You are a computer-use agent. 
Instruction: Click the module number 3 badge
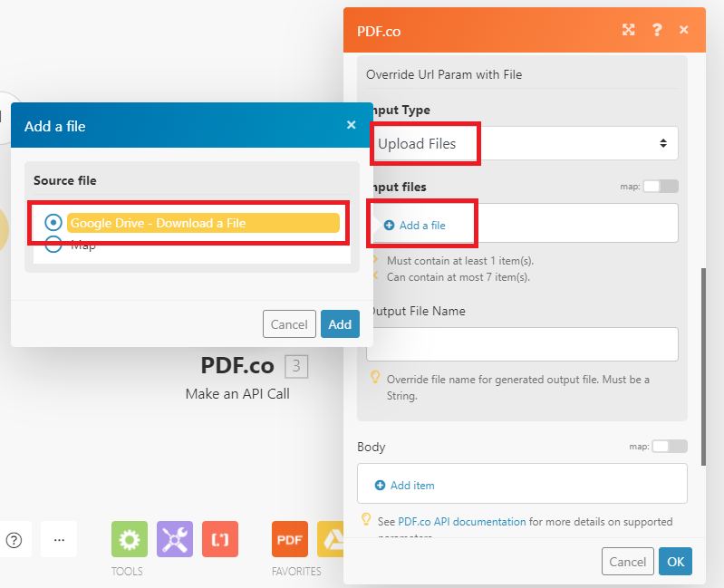click(296, 366)
